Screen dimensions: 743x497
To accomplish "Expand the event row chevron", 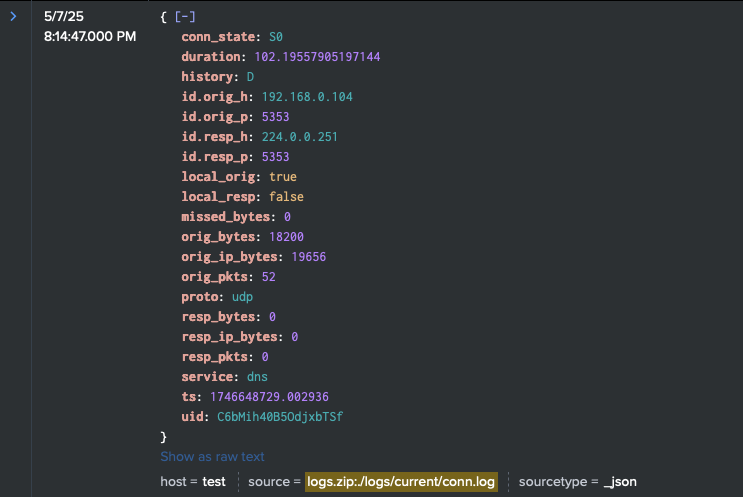I will (x=13, y=17).
